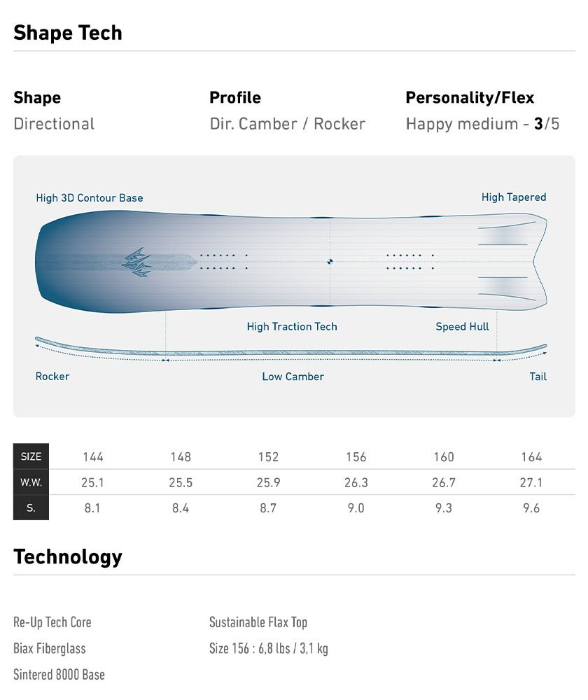This screenshot has height=700, width=588.
Task: Choose size 144 in the size row
Action: coord(92,457)
